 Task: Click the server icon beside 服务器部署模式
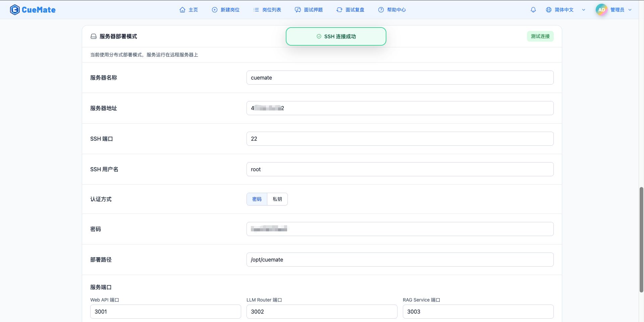(94, 36)
